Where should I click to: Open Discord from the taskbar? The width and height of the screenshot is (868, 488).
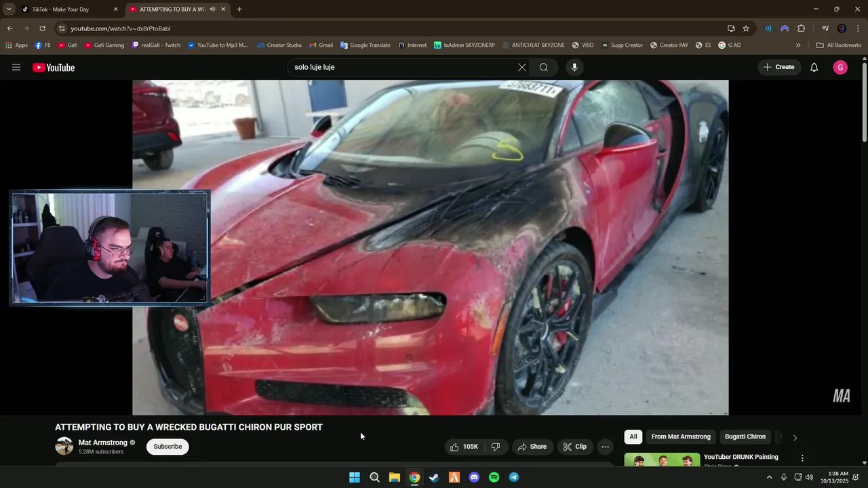click(474, 477)
